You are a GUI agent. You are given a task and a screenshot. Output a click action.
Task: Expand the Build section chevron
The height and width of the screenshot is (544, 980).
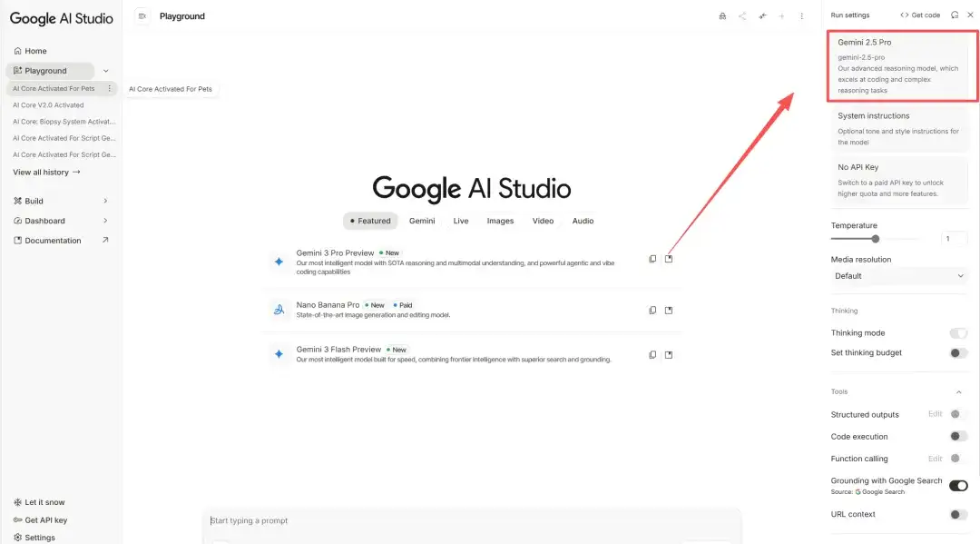105,201
